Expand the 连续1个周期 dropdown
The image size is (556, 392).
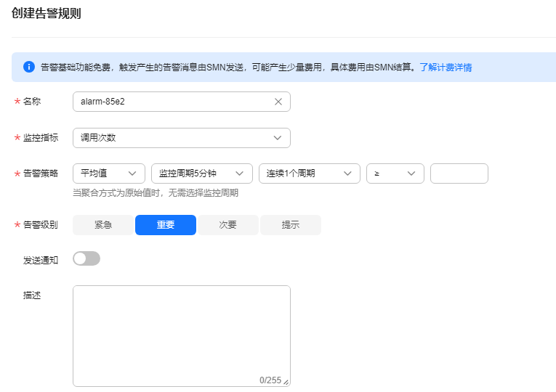[x=309, y=173]
